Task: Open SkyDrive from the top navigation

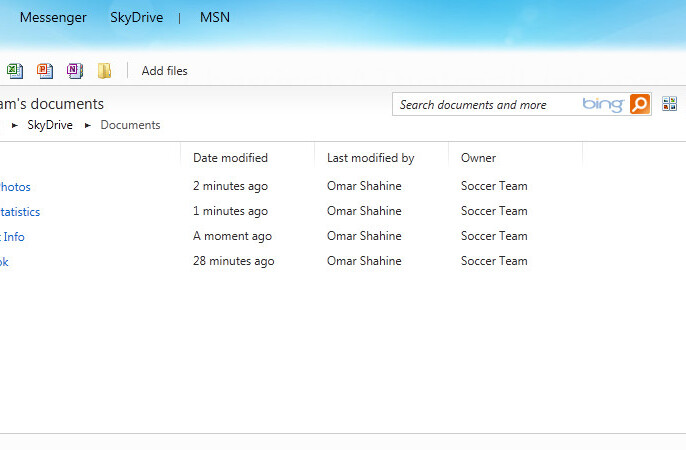Action: [x=136, y=17]
